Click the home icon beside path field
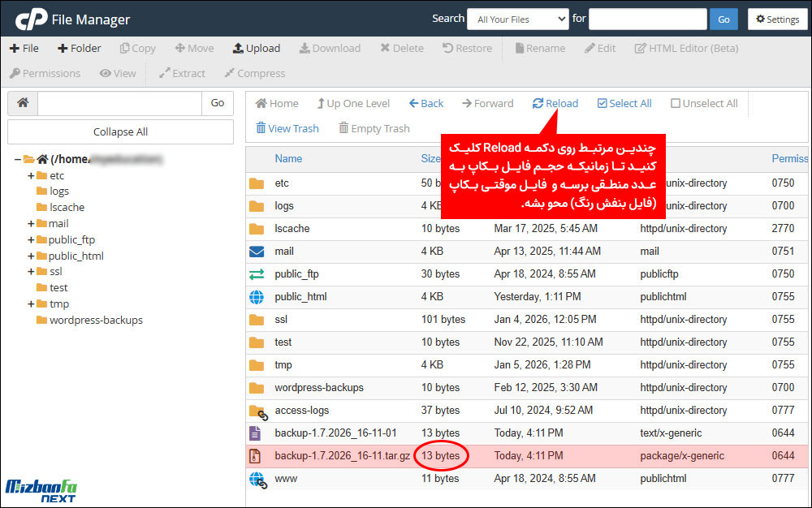 pyautogui.click(x=23, y=103)
